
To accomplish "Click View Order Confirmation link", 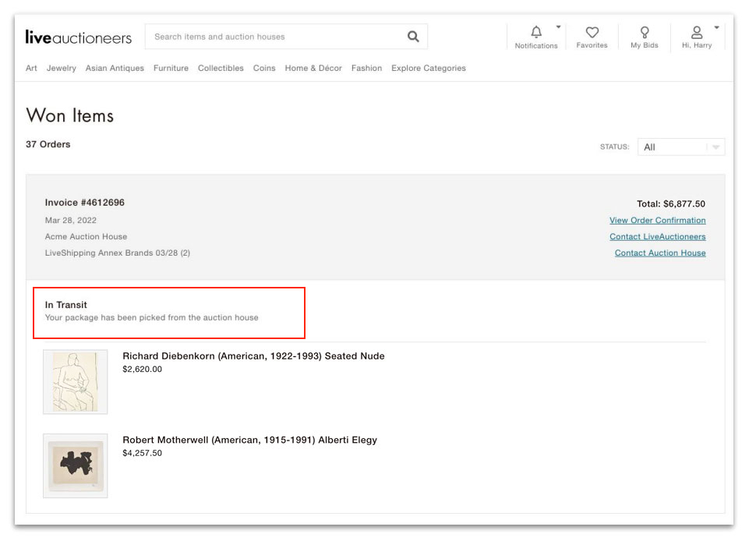I will pos(657,221).
